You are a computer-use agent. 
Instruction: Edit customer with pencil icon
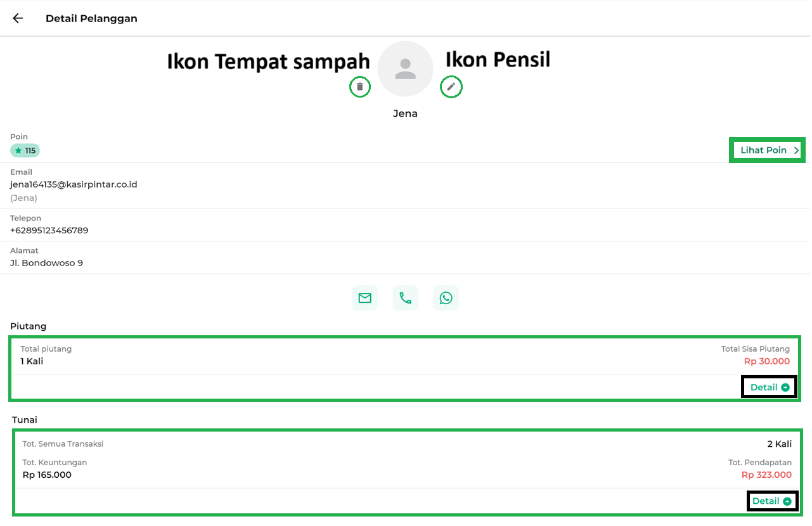(451, 87)
